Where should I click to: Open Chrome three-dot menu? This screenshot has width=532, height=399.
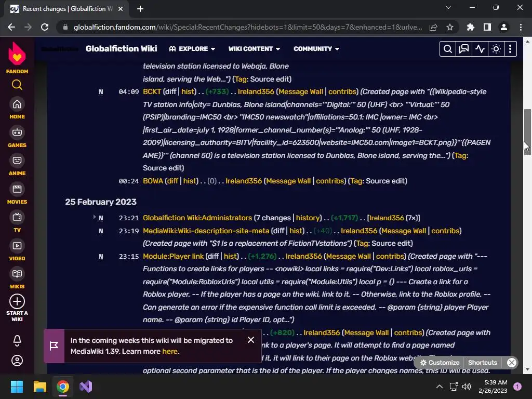[521, 27]
